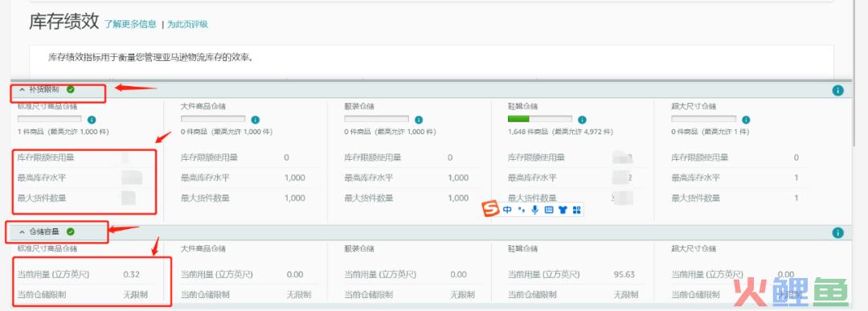
Task: Open Sogou skin shirt icon
Action: [563, 210]
